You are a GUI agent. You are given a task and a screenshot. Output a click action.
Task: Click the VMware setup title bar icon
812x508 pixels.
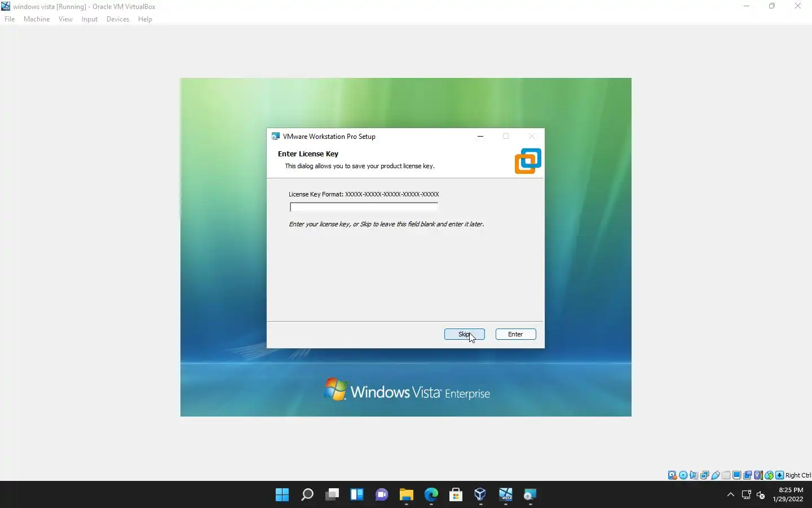(x=275, y=136)
